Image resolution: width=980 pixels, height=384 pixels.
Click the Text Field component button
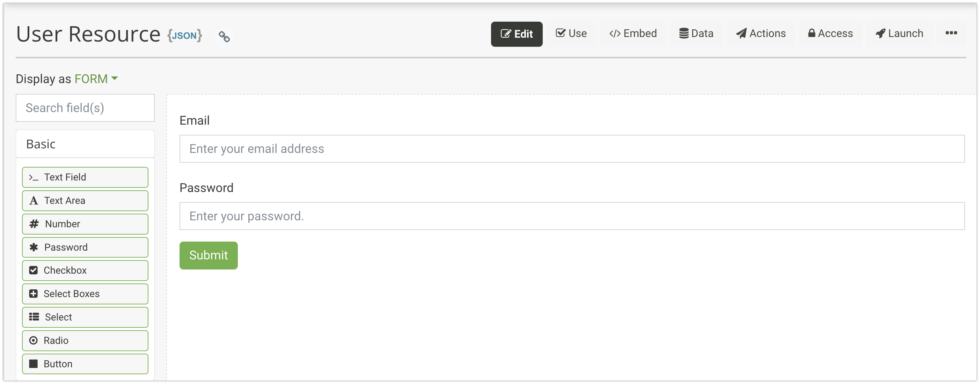click(x=85, y=177)
